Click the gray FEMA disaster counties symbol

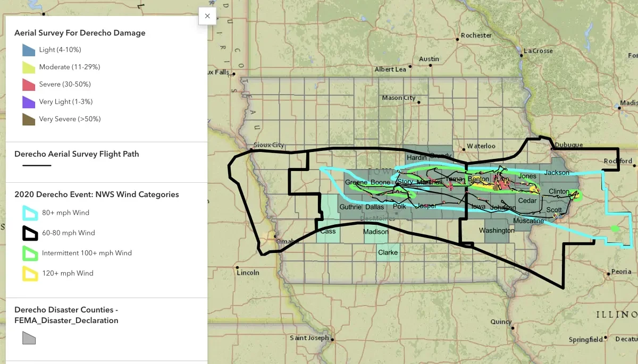29,338
